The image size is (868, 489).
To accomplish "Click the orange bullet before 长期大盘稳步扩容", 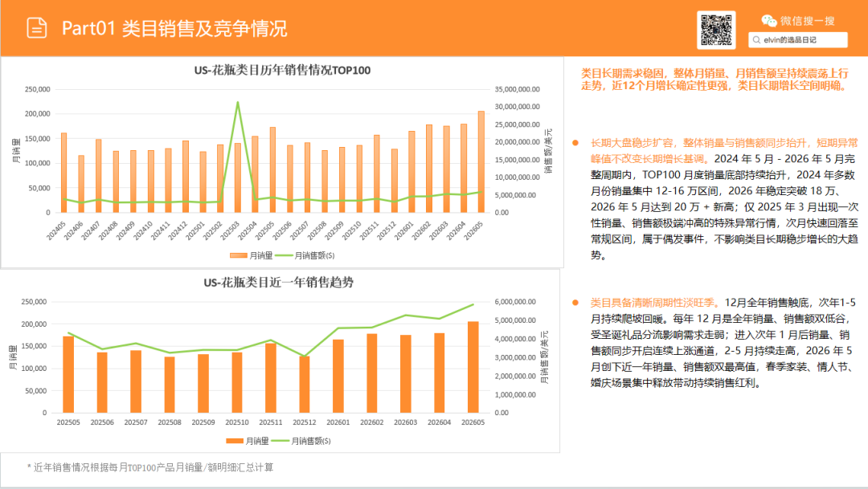I will [575, 143].
